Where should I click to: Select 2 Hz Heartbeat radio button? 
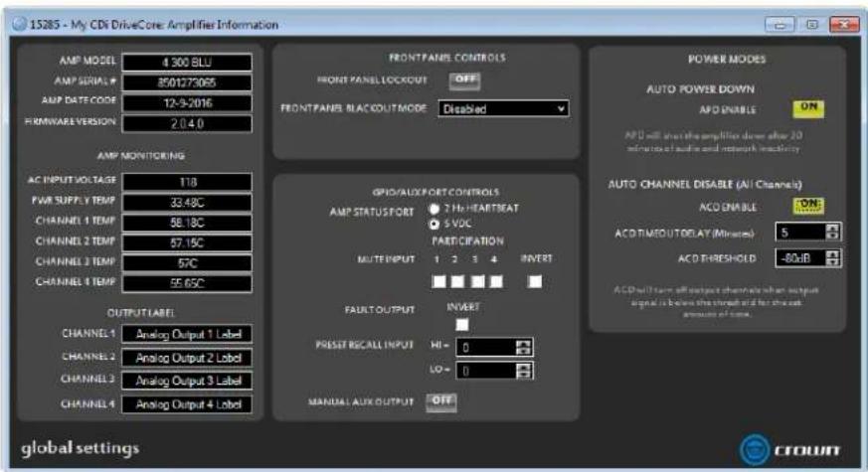point(434,209)
